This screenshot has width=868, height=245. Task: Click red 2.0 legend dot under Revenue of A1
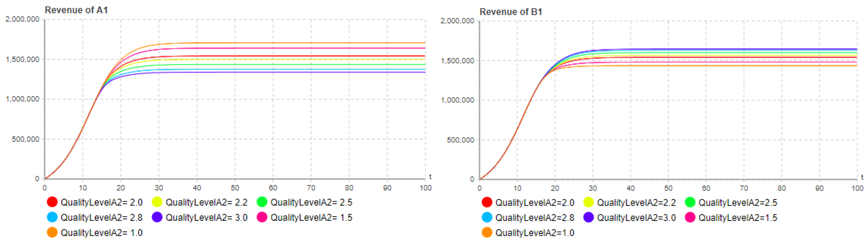click(52, 202)
